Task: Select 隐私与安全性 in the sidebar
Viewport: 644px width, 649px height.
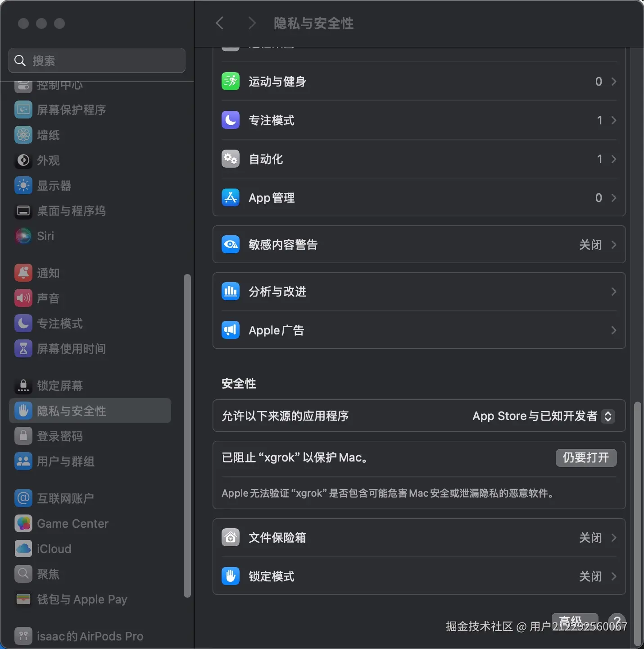Action: (x=90, y=411)
